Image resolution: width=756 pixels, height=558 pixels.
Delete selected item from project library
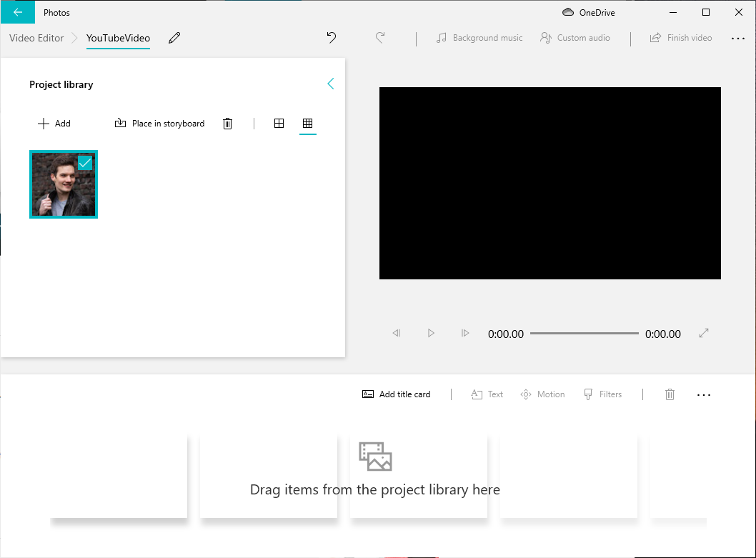tap(227, 124)
